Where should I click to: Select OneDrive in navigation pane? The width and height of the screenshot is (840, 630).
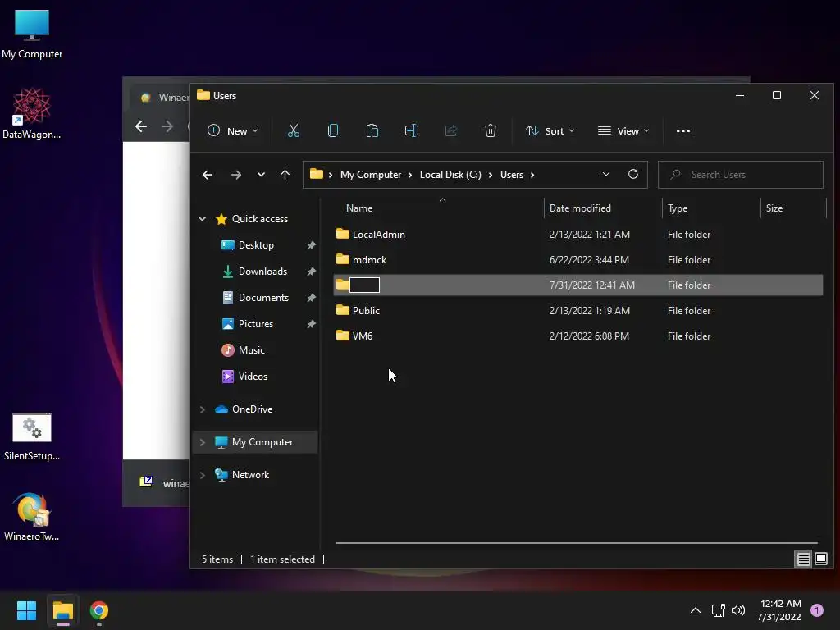pos(252,409)
